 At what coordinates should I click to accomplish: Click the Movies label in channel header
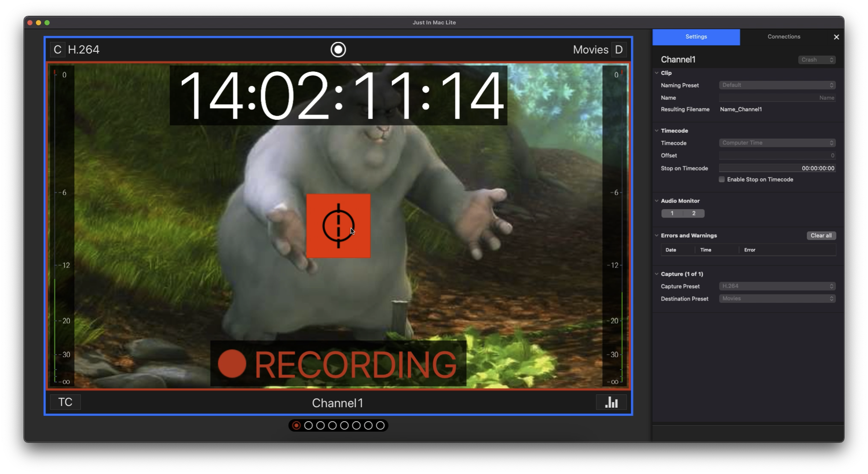591,50
